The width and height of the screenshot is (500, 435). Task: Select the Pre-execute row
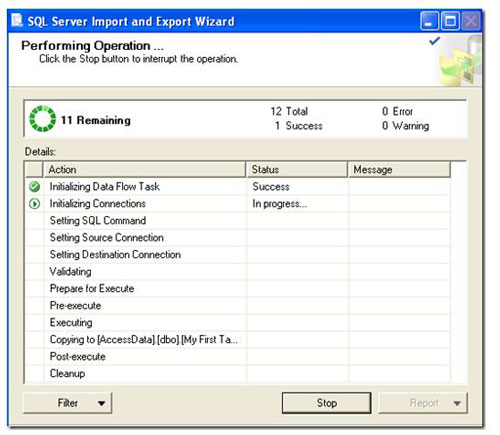238,305
